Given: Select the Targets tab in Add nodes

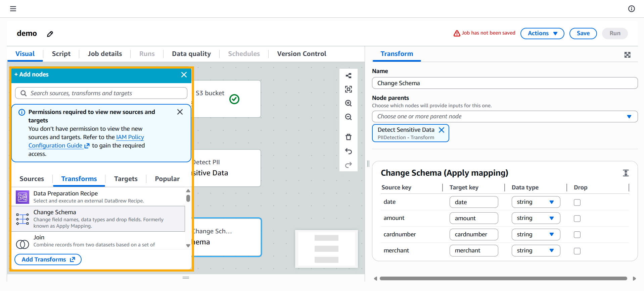Looking at the screenshot, I should coord(126,179).
